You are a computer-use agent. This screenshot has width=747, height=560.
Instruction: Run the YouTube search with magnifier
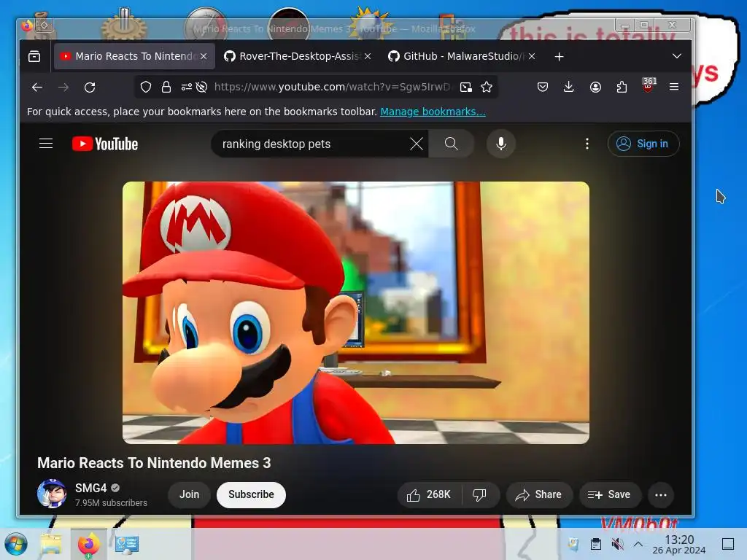coord(451,144)
